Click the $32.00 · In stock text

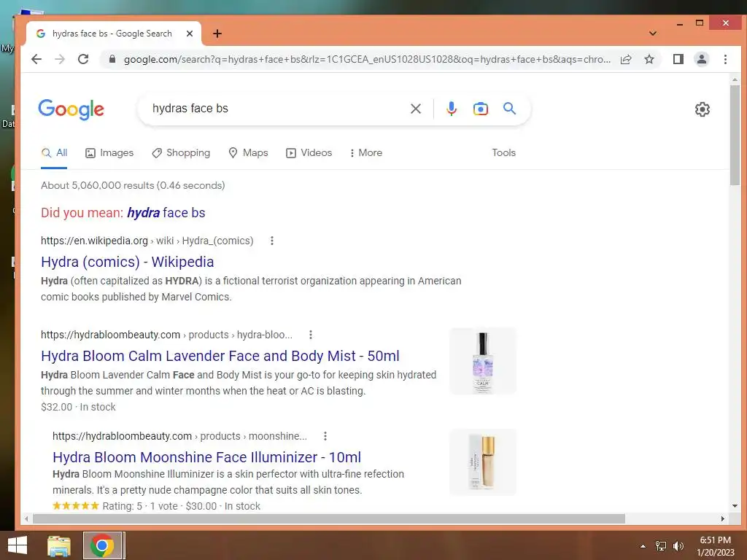[x=78, y=407]
